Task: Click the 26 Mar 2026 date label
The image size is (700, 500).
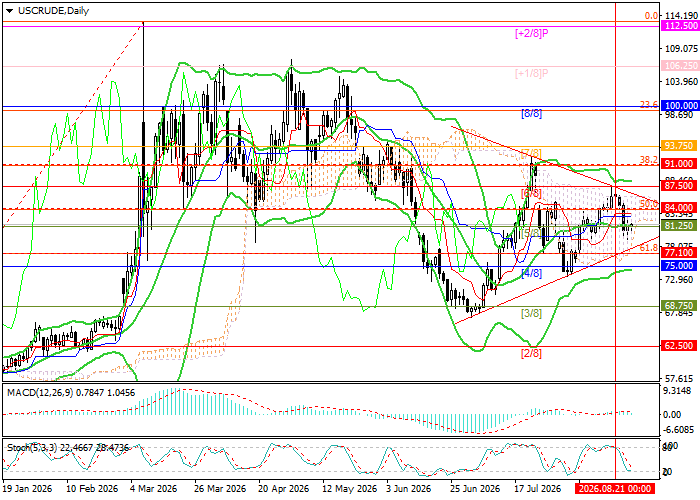Action: 220,488
